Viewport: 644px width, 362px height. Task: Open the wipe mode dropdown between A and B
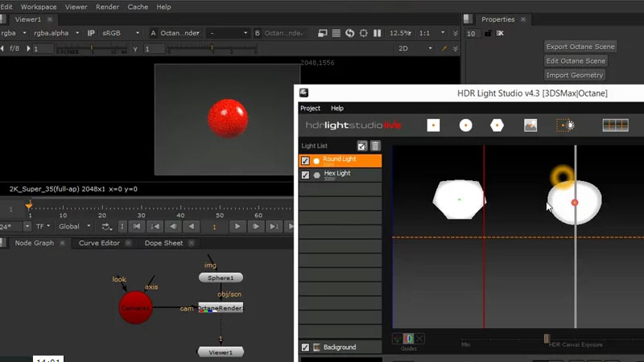pyautogui.click(x=228, y=33)
